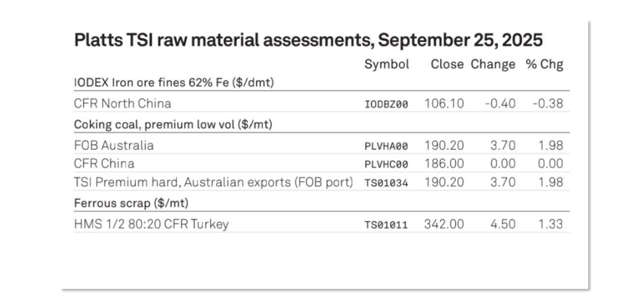Select the TS01034 symbol code
The width and height of the screenshot is (644, 307).
[x=386, y=183]
